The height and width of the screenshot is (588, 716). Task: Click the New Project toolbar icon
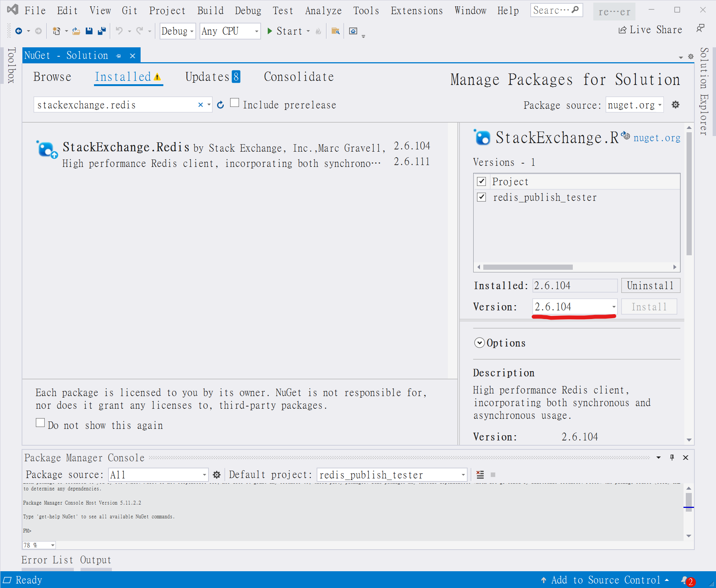(56, 31)
